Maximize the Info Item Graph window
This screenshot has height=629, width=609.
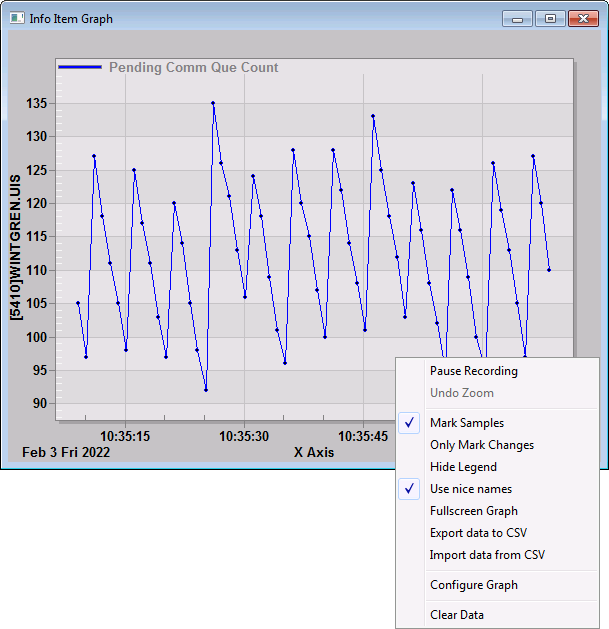(550, 18)
